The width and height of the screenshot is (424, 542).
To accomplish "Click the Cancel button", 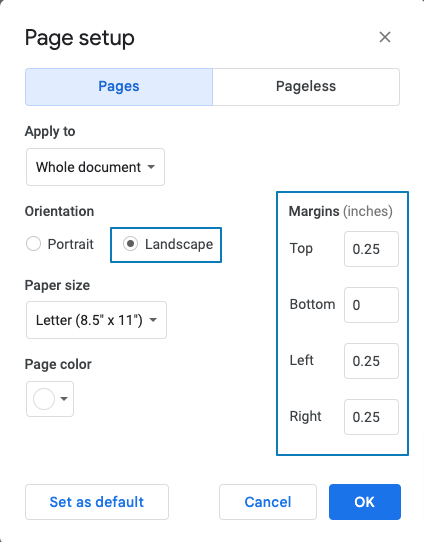I will (268, 502).
